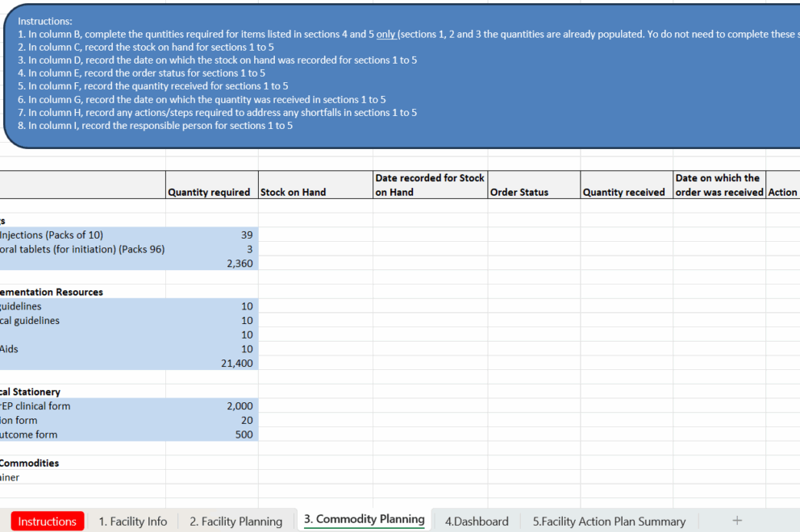The image size is (800, 532).
Task: Click the blue Instructions text box
Action: coord(403,77)
